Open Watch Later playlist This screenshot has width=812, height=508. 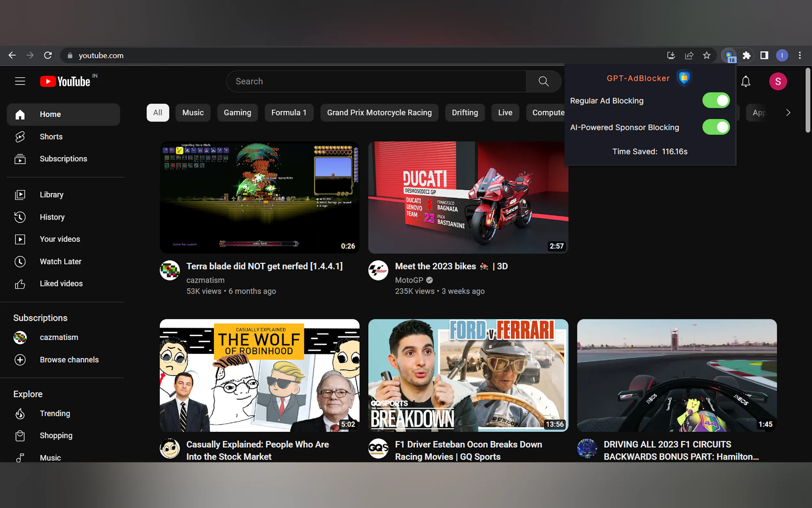coord(60,261)
